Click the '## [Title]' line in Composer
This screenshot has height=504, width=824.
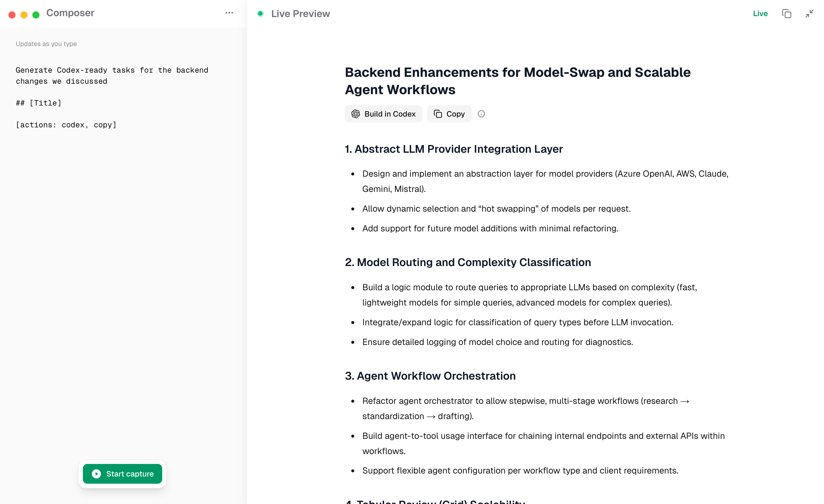click(39, 103)
